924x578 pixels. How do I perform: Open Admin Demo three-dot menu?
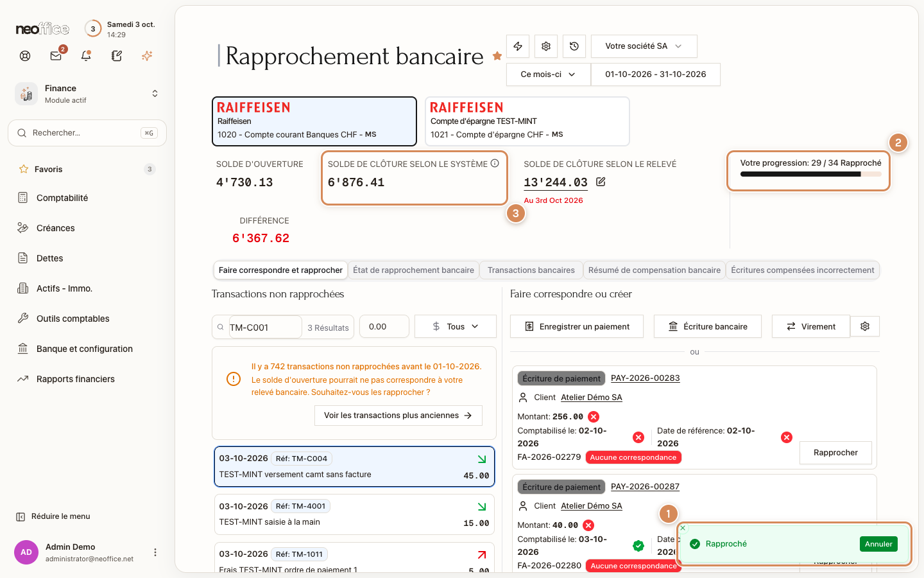[x=155, y=552]
